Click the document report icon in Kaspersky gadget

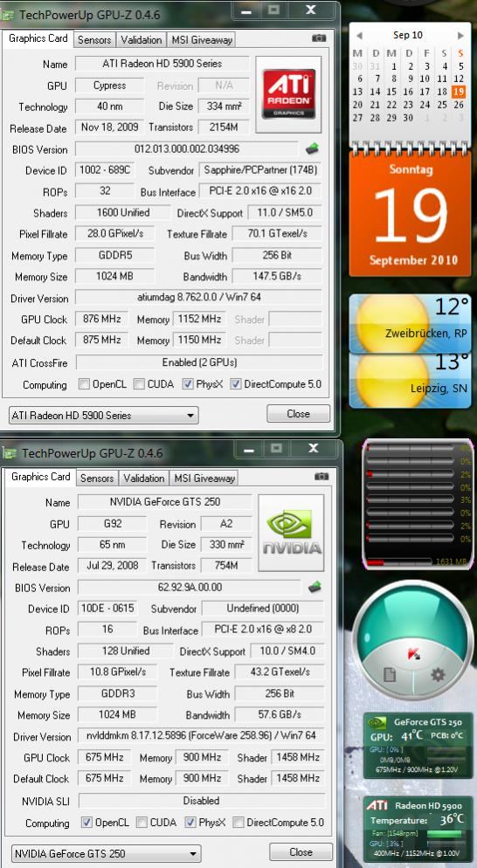point(390,674)
